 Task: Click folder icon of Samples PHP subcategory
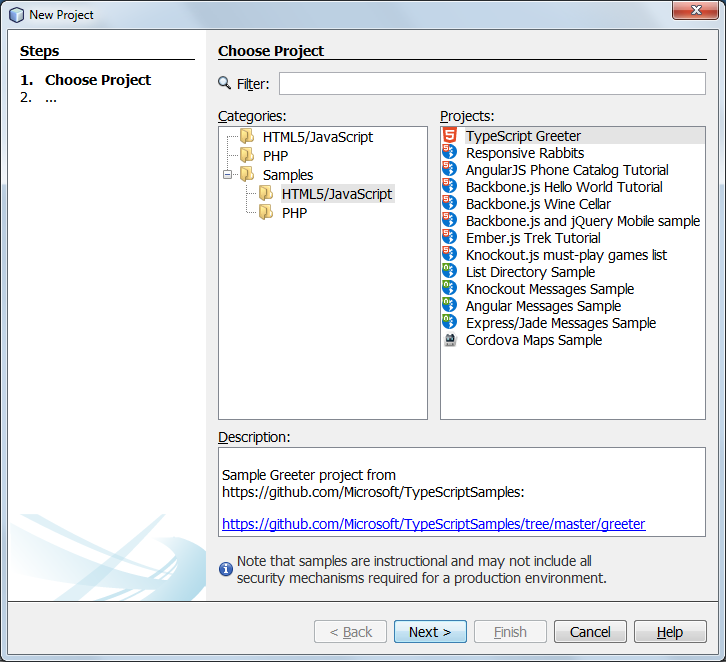(x=266, y=212)
